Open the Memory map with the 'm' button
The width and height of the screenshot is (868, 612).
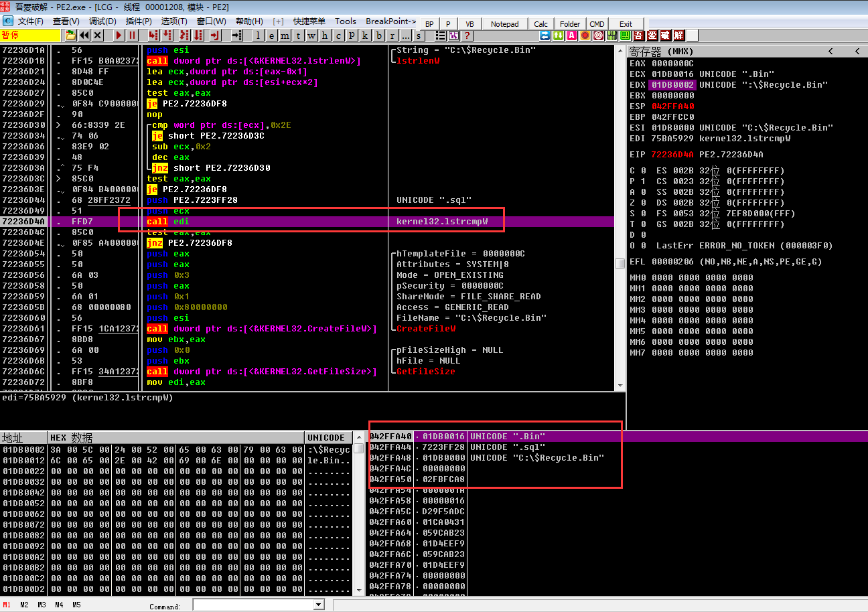285,35
